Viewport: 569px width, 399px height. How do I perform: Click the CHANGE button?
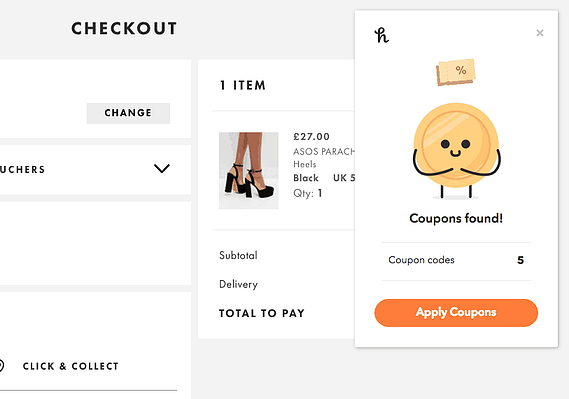(128, 113)
